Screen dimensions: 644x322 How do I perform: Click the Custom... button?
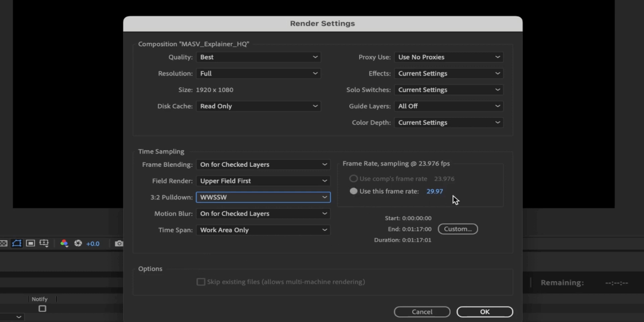[x=458, y=229]
